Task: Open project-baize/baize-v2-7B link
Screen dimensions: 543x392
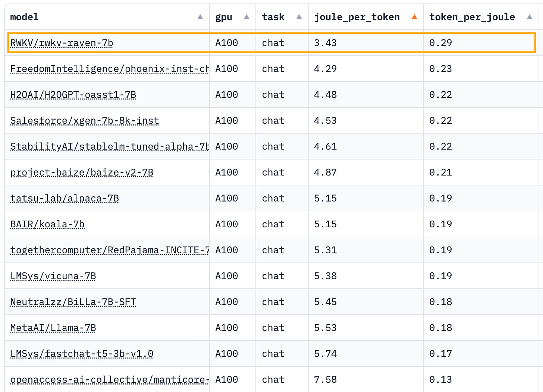Action: click(82, 173)
